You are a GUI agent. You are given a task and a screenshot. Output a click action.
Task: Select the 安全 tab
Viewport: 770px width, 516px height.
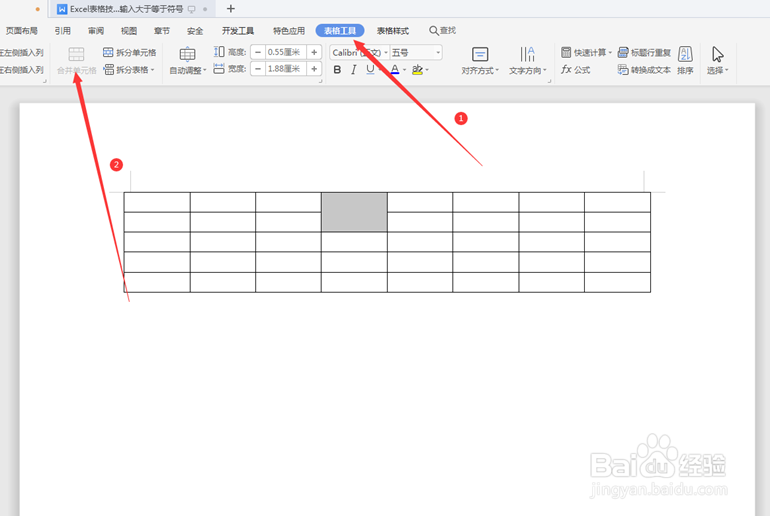(x=195, y=31)
